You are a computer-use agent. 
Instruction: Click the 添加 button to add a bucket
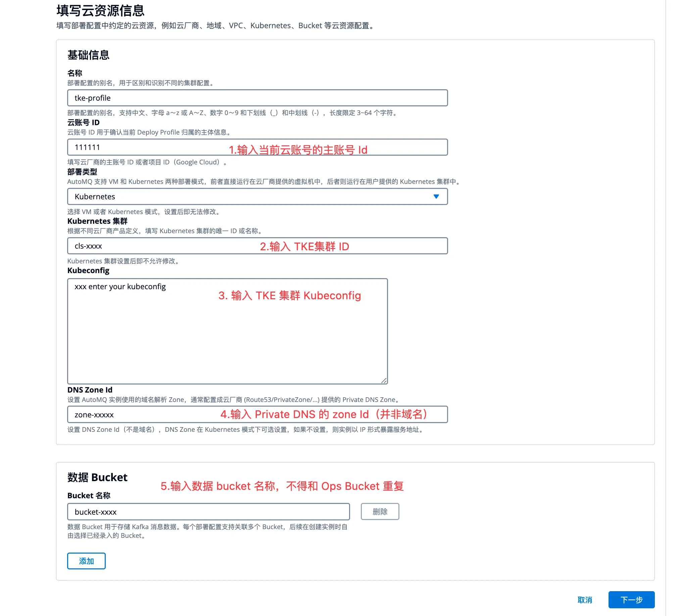[86, 561]
